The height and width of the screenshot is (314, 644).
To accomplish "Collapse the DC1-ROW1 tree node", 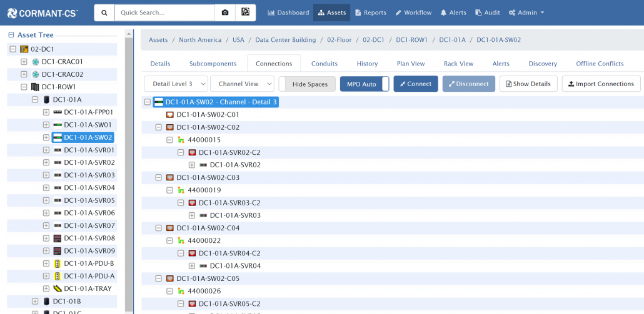I will click(x=24, y=87).
